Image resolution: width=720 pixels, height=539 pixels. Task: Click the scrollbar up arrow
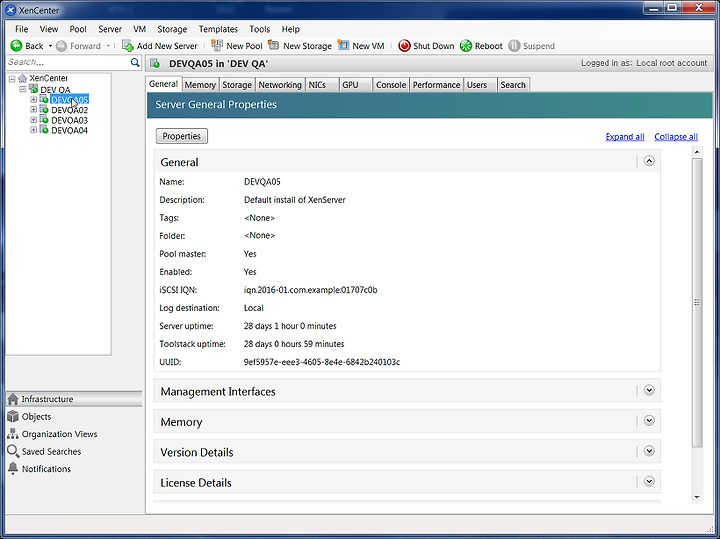[697, 152]
